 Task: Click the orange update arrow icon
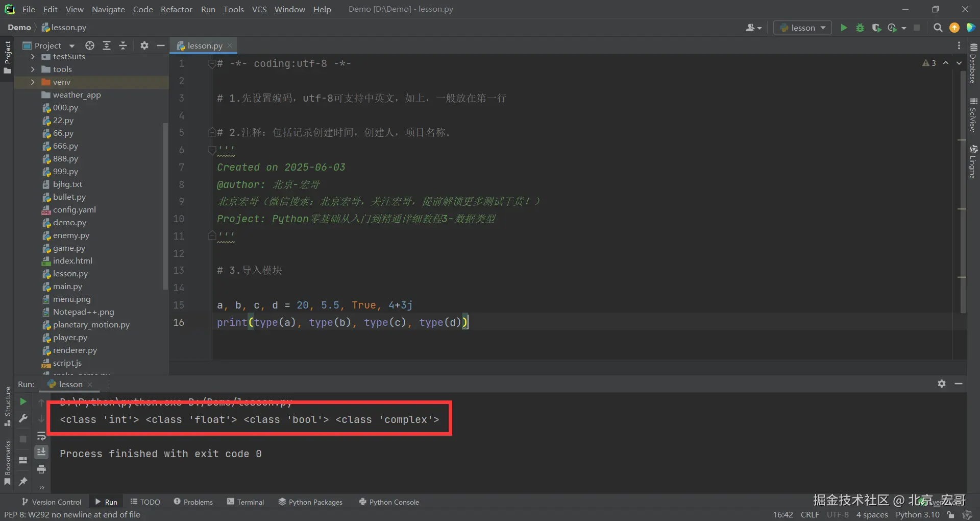tap(954, 28)
